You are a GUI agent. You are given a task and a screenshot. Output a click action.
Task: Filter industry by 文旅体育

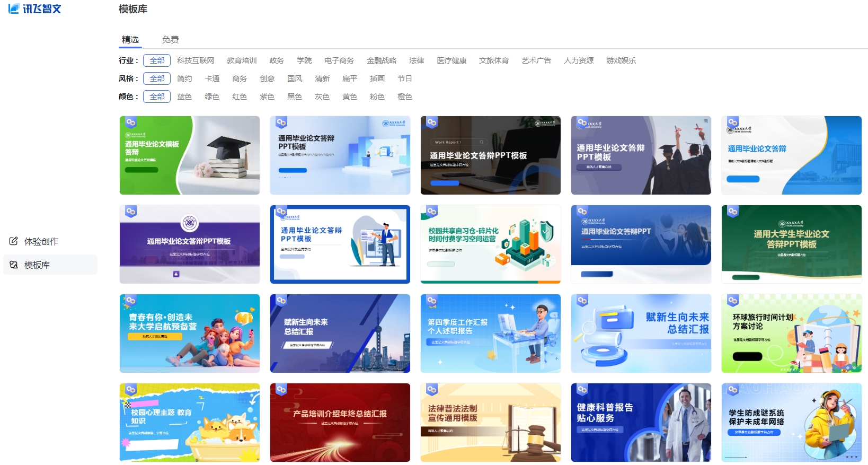coord(494,60)
